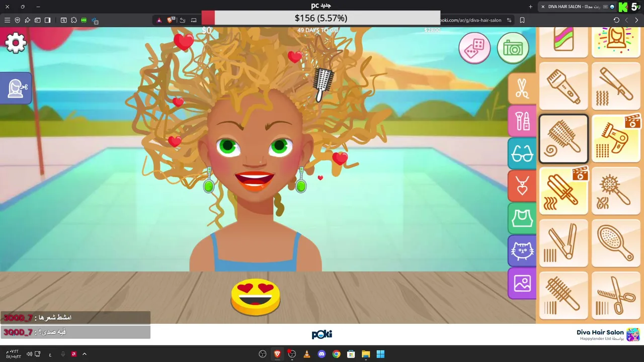
Task: Click the Brave rewards triangle icon
Action: tap(159, 20)
